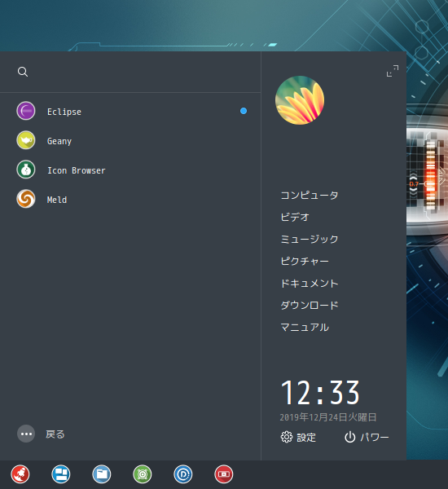This screenshot has width=448, height=489.
Task: Launch the Meld diff tool icon
Action: click(x=26, y=199)
